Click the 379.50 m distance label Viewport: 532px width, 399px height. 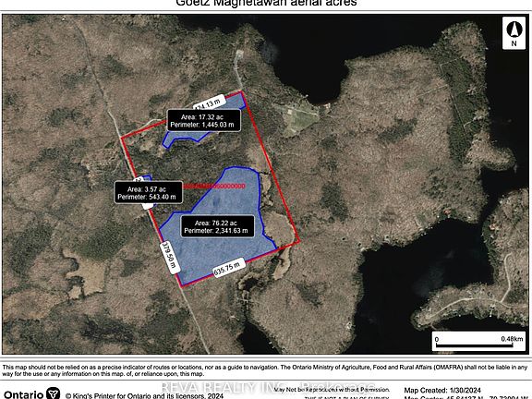click(170, 257)
